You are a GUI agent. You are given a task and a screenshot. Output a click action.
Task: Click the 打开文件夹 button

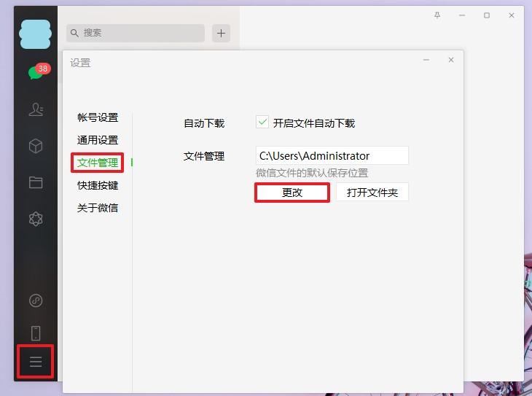[372, 193]
